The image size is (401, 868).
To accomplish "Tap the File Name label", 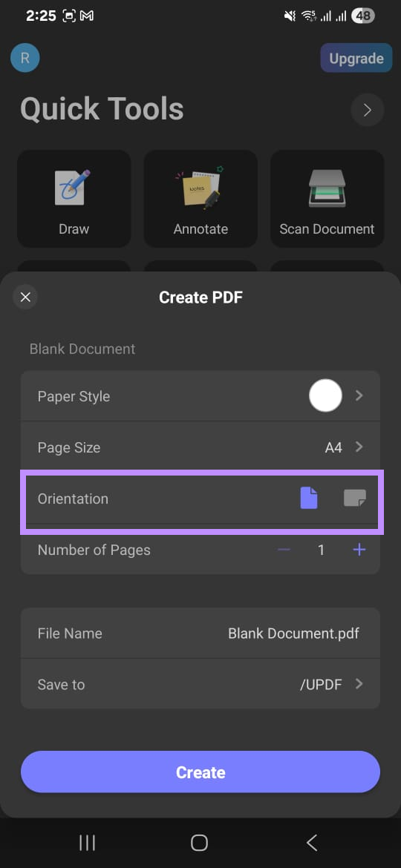I will pos(70,634).
